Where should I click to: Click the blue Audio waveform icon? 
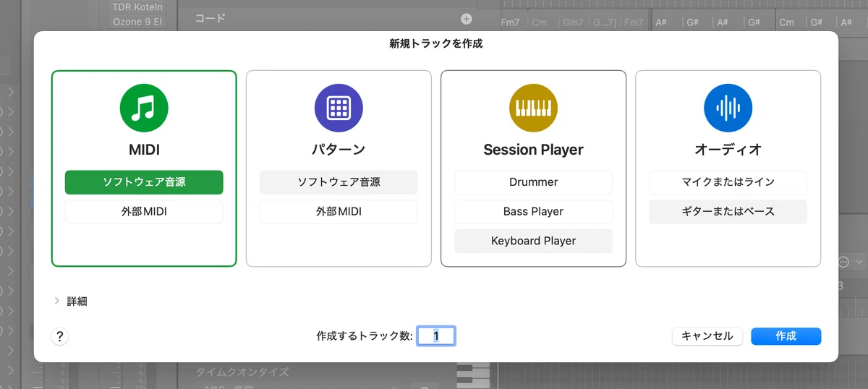tap(728, 108)
